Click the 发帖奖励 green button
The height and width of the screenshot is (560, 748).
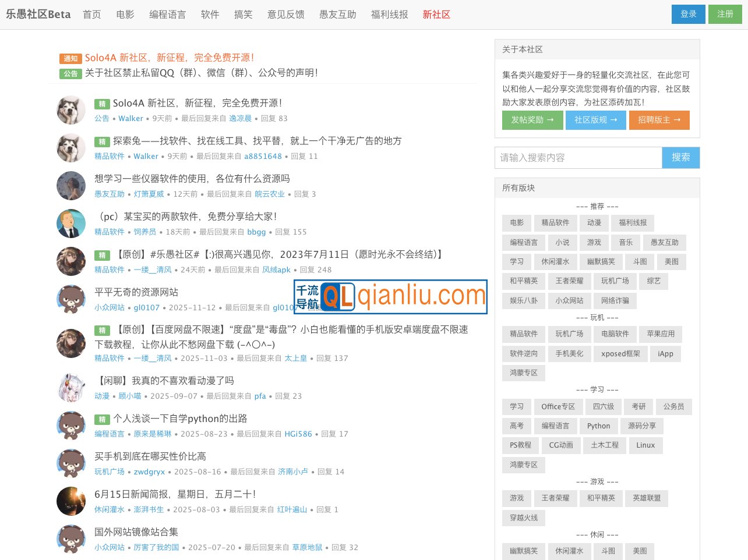[x=532, y=120]
